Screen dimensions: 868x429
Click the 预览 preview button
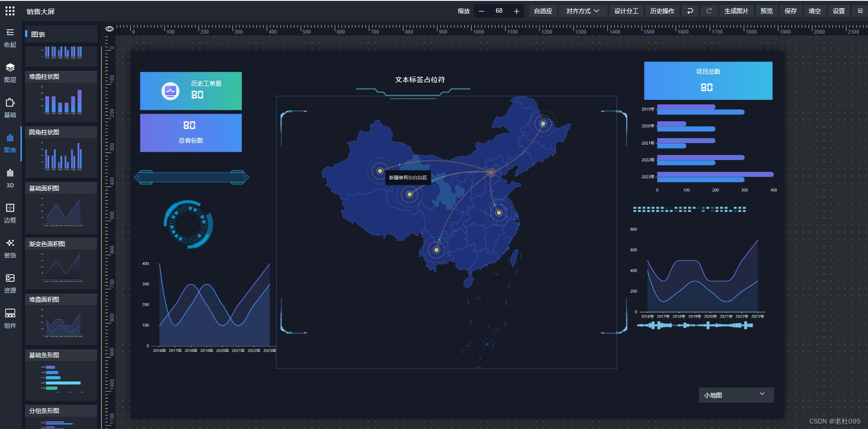(x=767, y=11)
